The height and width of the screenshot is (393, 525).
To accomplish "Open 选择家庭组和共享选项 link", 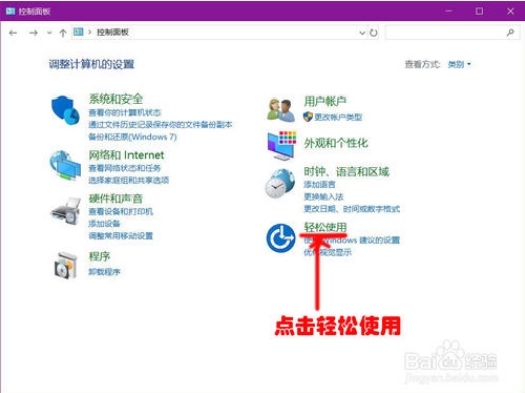I will (129, 180).
